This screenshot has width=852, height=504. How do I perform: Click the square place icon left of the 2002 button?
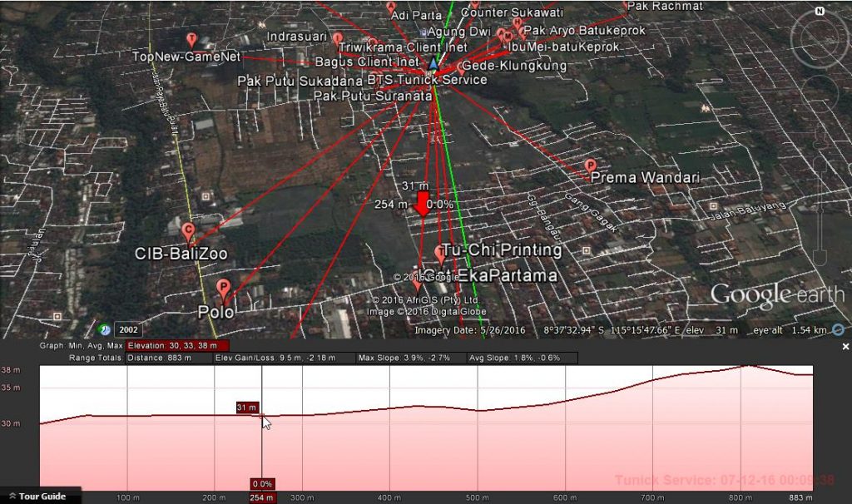pyautogui.click(x=57, y=316)
